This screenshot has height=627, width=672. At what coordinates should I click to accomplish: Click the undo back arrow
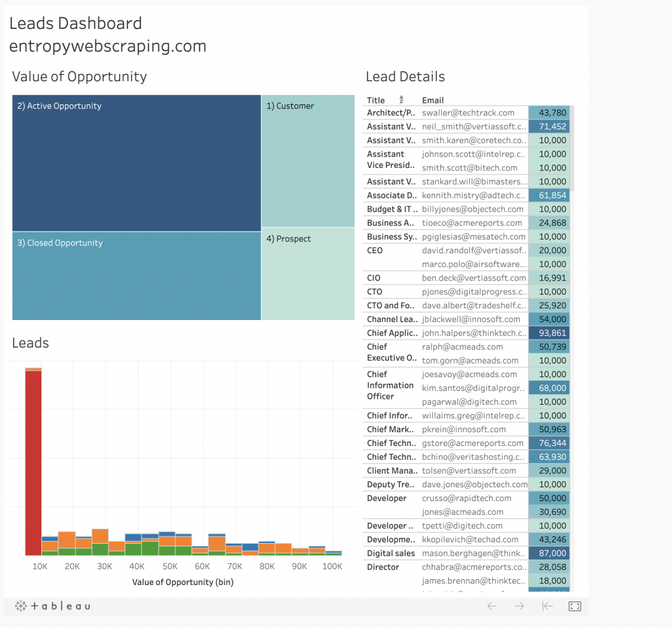[492, 606]
